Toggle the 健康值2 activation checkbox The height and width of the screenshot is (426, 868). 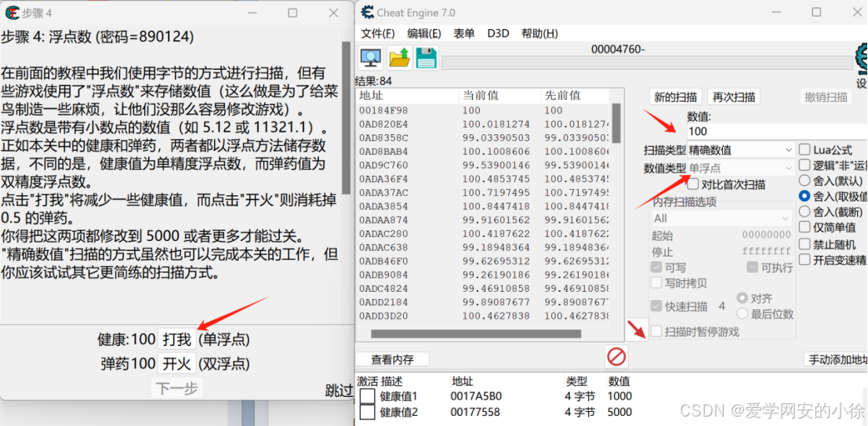(367, 412)
